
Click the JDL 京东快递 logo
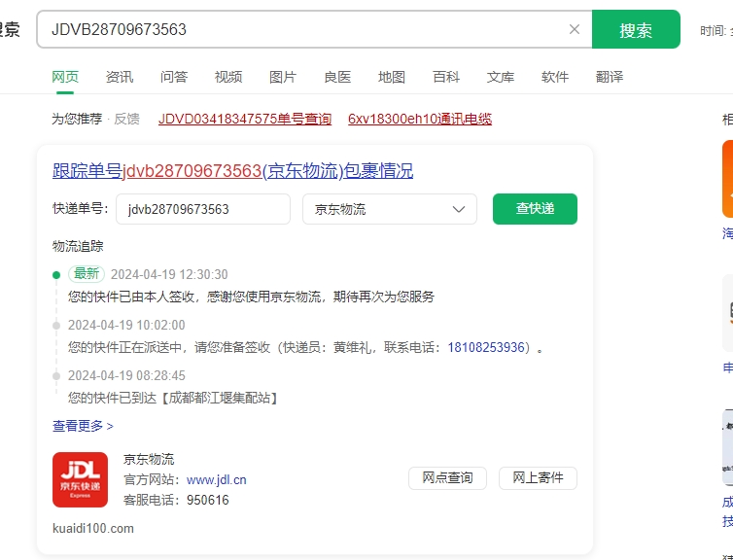pos(80,479)
